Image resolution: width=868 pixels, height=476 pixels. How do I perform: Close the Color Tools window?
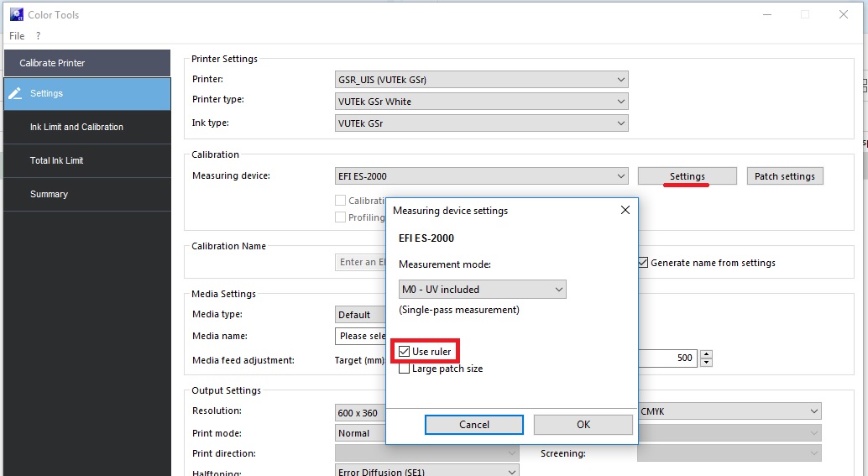click(843, 14)
